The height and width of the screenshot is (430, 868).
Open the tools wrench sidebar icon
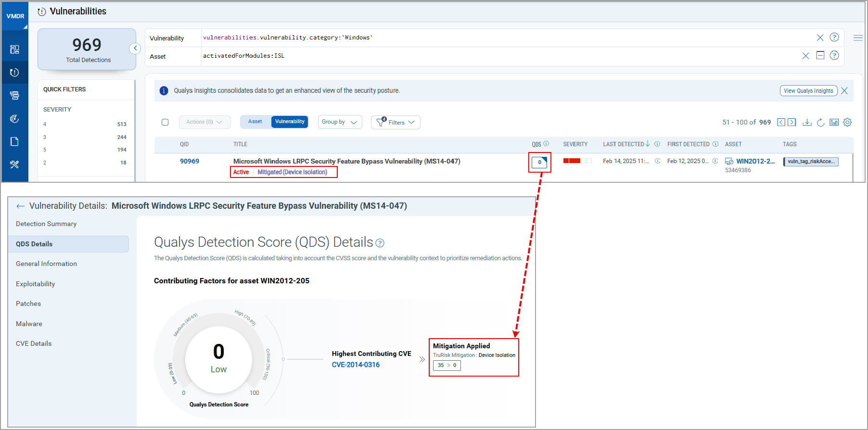tap(14, 164)
